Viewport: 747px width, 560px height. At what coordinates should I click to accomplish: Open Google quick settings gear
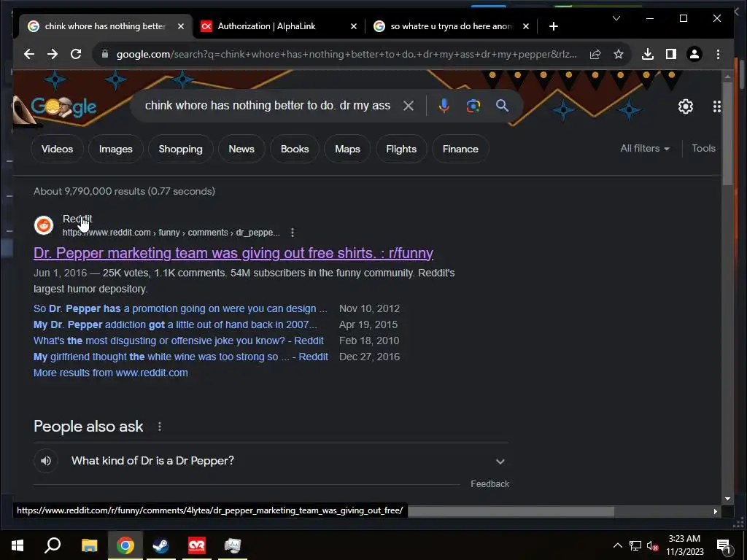pos(686,106)
